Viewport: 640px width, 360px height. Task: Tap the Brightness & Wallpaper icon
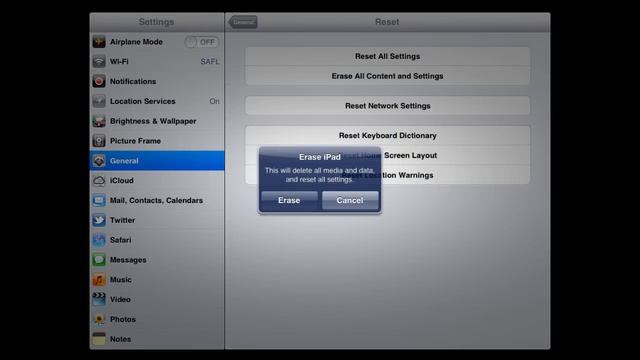pos(99,121)
